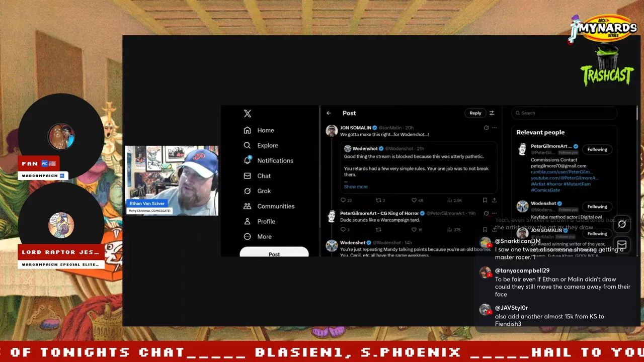Click the repost icon showing 3
Image resolution: width=644 pixels, height=362 pixels.
pos(380,200)
